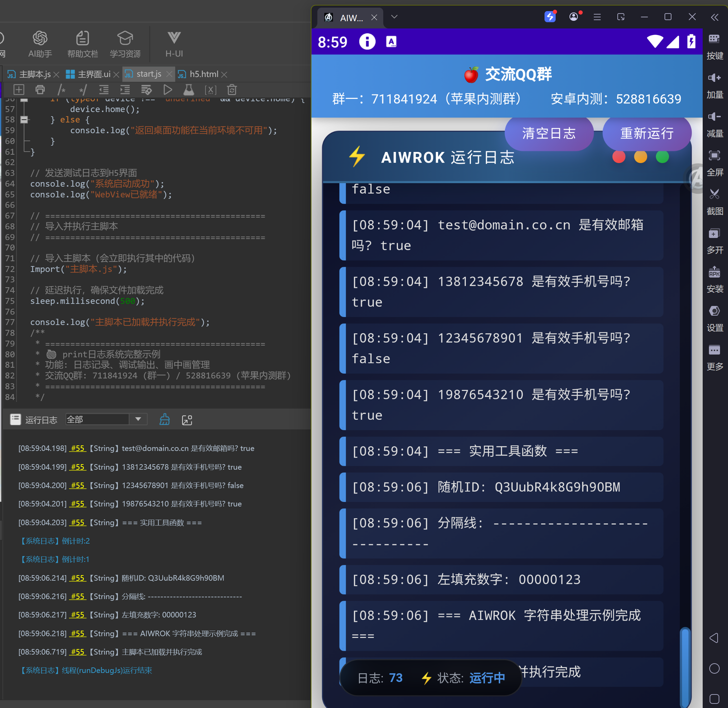728x708 pixels.
Task: Click the variable [x] icon in toolbar
Action: pyautogui.click(x=211, y=89)
